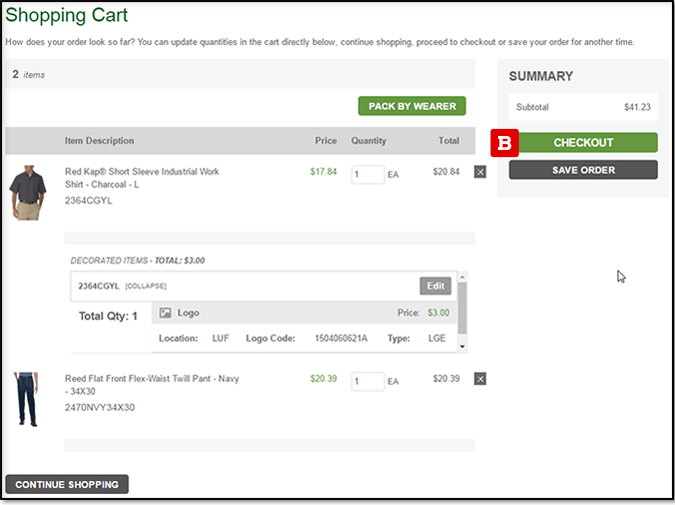The height and width of the screenshot is (505, 675).
Task: Open the charcoal work shirt thumbnail
Action: tap(27, 193)
